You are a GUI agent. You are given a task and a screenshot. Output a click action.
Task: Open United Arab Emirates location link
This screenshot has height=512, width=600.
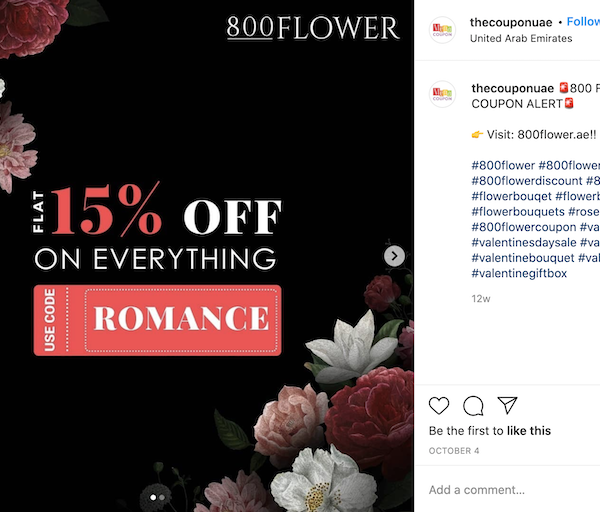pyautogui.click(x=521, y=38)
